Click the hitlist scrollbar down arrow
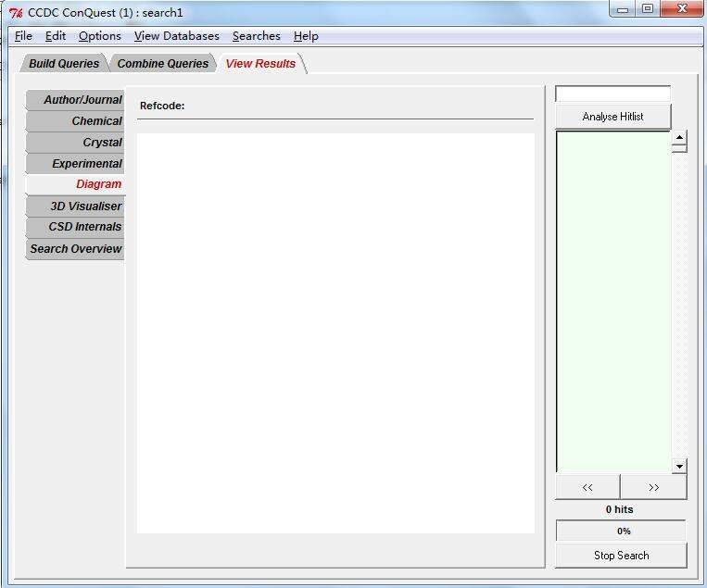The height and width of the screenshot is (588, 707). click(x=679, y=466)
